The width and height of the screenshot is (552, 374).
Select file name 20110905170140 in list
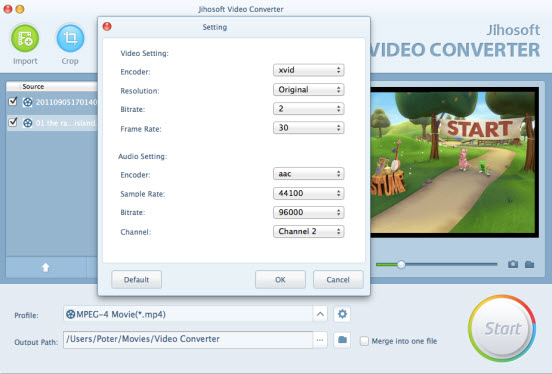66,102
